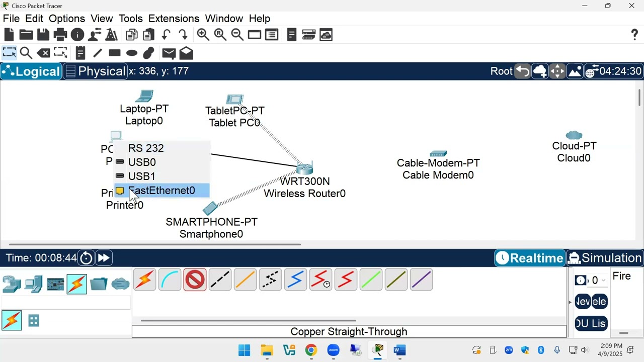Choose the Inspect magnifier tool

(x=26, y=53)
